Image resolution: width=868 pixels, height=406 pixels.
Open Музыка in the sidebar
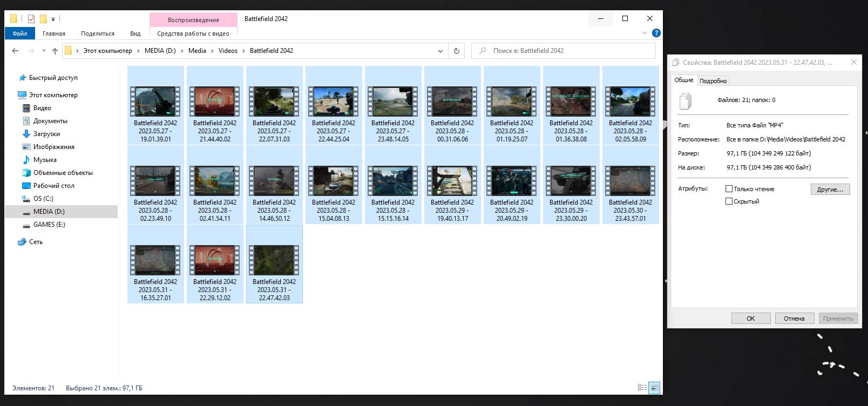pos(45,160)
